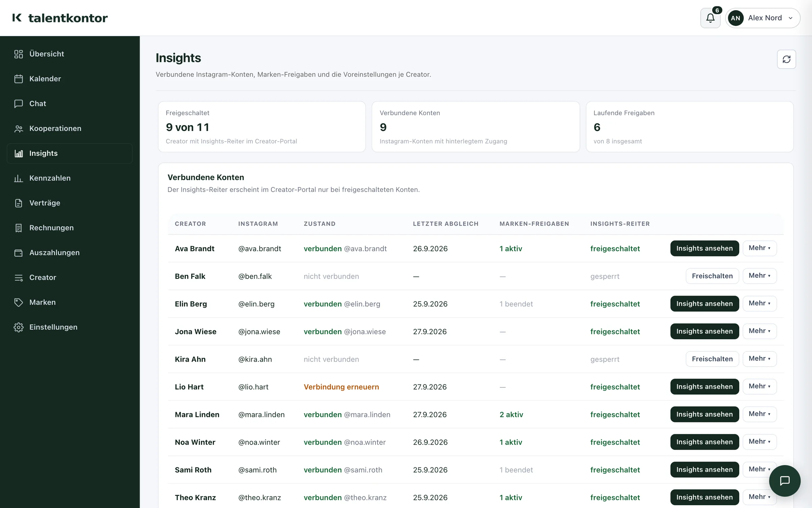Navigate to Kooperationen
The image size is (812, 508).
(69, 128)
